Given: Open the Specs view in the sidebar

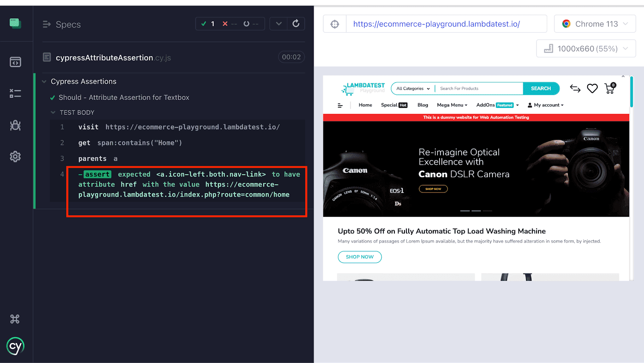Looking at the screenshot, I should pyautogui.click(x=15, y=62).
